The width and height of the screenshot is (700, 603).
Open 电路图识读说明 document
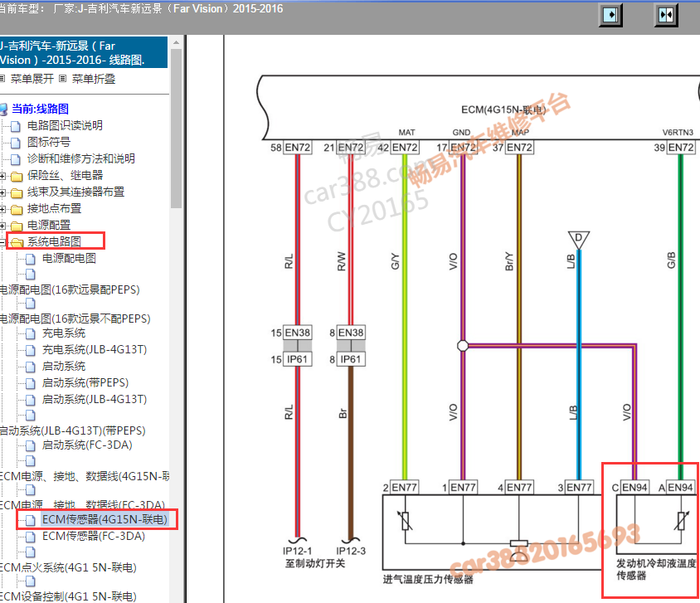(65, 125)
